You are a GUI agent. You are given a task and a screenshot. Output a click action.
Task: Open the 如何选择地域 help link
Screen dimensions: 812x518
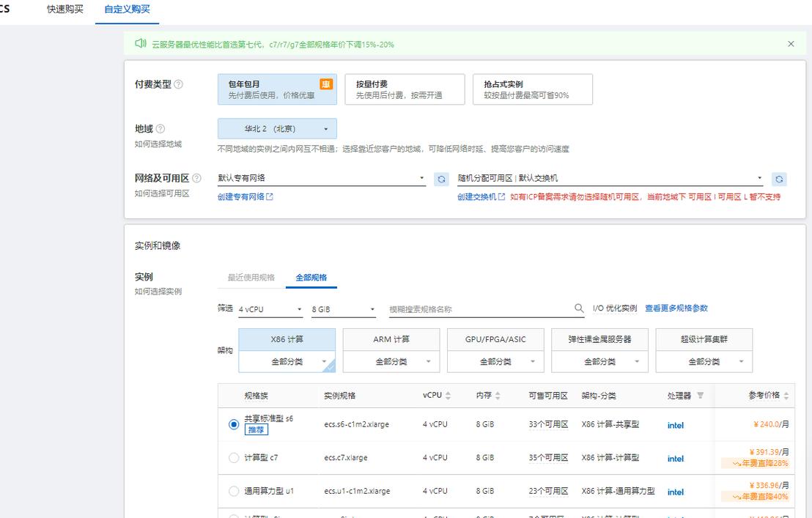pyautogui.click(x=158, y=144)
